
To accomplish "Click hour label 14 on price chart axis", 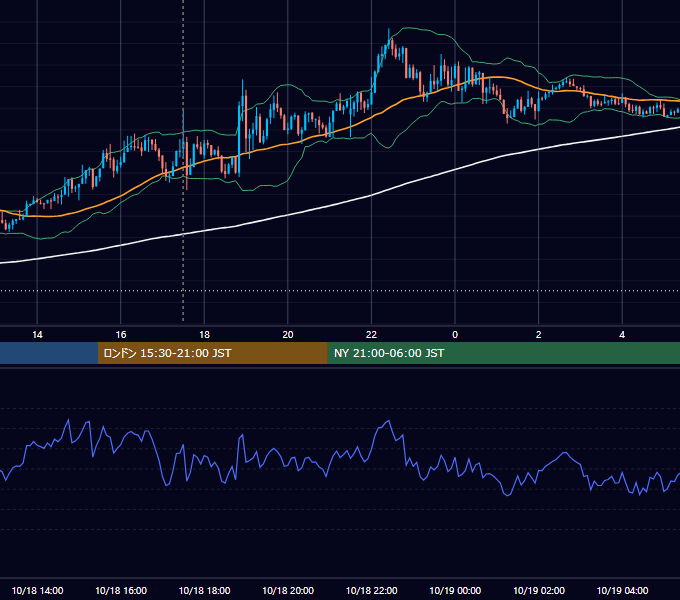I will 37,335.
